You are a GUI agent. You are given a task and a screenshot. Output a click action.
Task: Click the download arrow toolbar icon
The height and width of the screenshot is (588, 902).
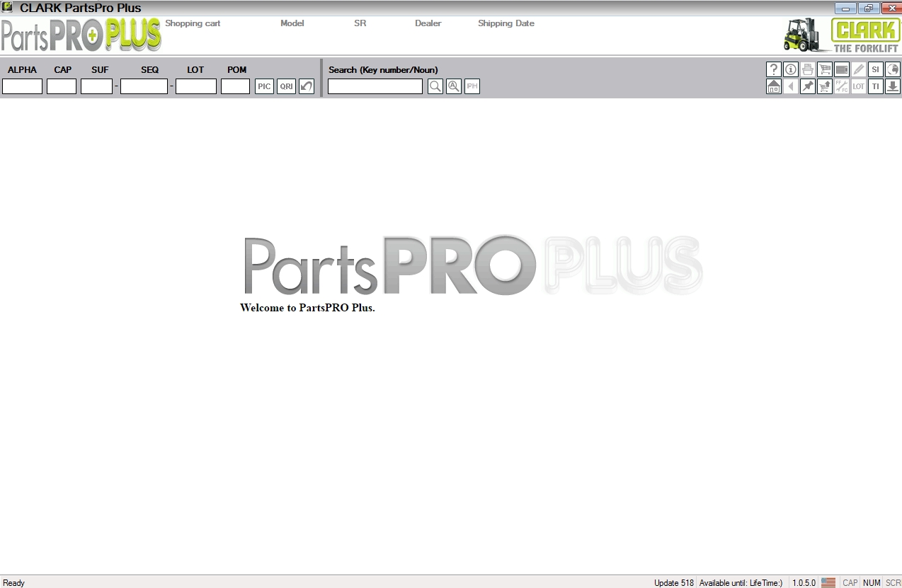[x=893, y=86]
